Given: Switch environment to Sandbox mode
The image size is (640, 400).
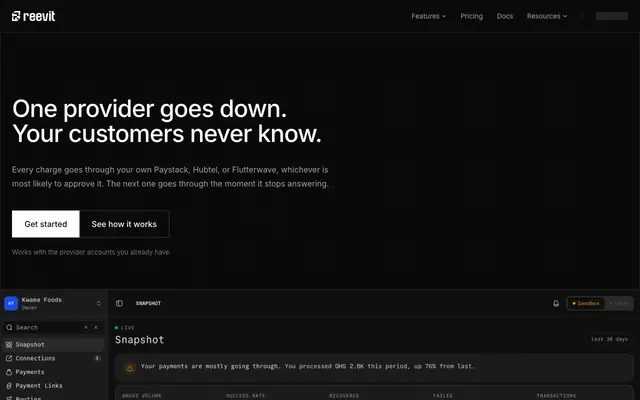Looking at the screenshot, I should [x=586, y=303].
